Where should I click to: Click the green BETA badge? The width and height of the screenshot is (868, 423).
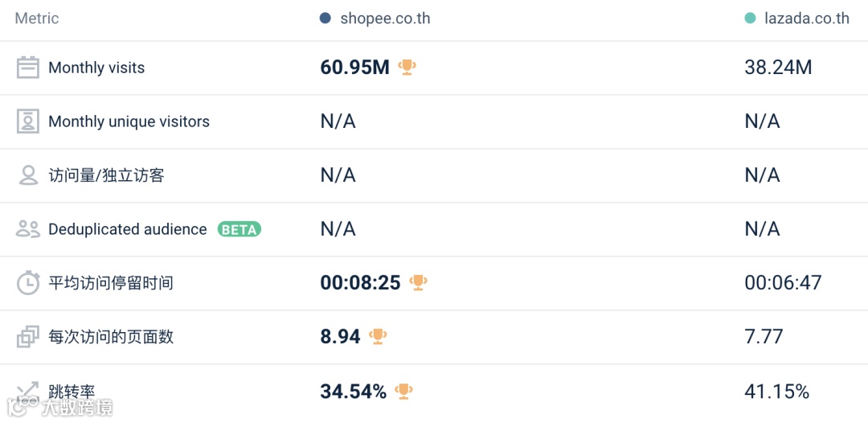coord(240,229)
